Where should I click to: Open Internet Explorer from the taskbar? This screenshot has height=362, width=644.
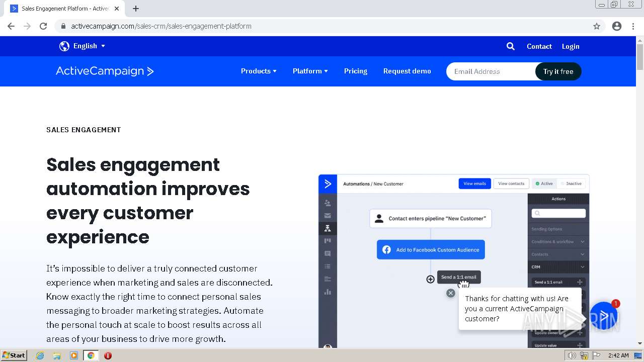tap(40, 355)
